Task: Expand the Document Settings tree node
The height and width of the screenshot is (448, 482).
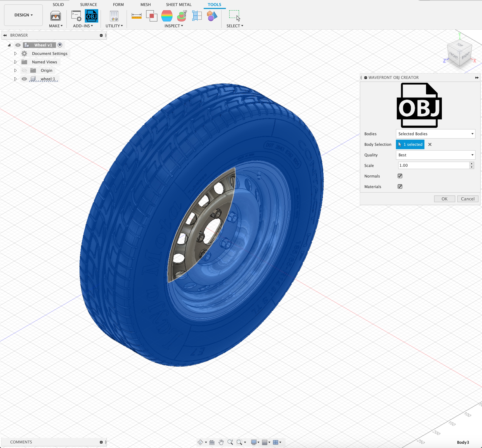Action: [x=15, y=54]
